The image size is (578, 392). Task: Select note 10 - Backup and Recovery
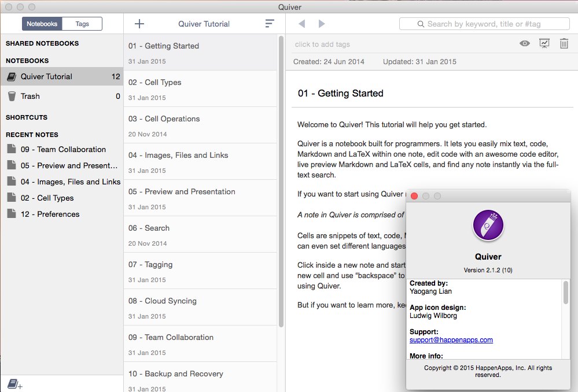point(200,378)
